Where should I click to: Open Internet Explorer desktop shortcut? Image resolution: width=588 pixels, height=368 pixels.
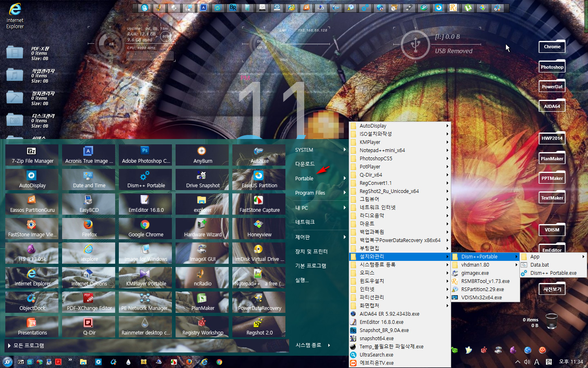point(15,16)
